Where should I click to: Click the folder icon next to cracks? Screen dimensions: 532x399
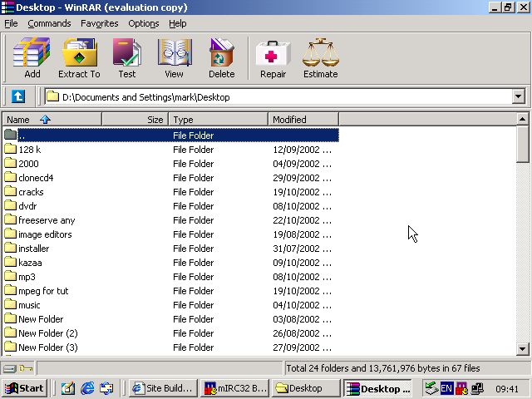tap(11, 192)
